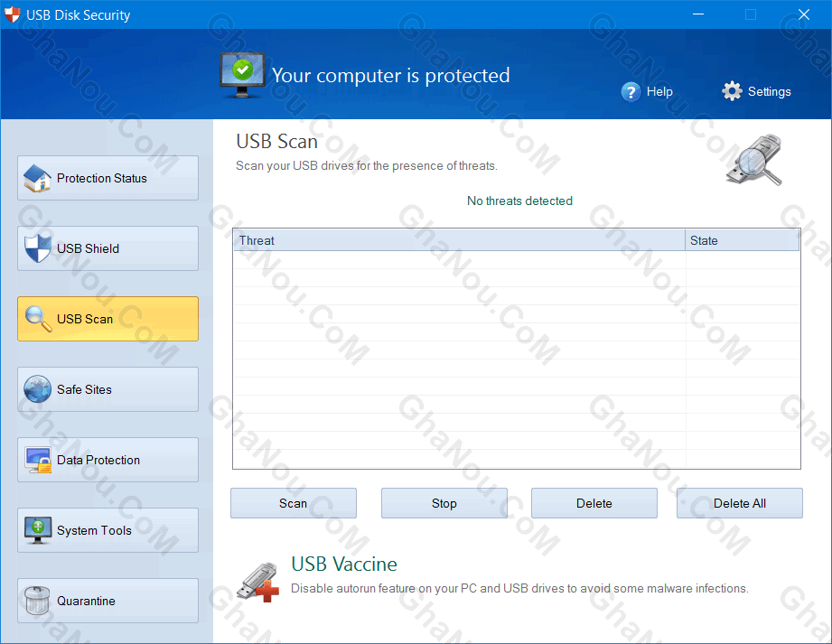Screen dimensions: 832x644
Task: Click the USB Disk Security title bar logo
Action: click(13, 14)
